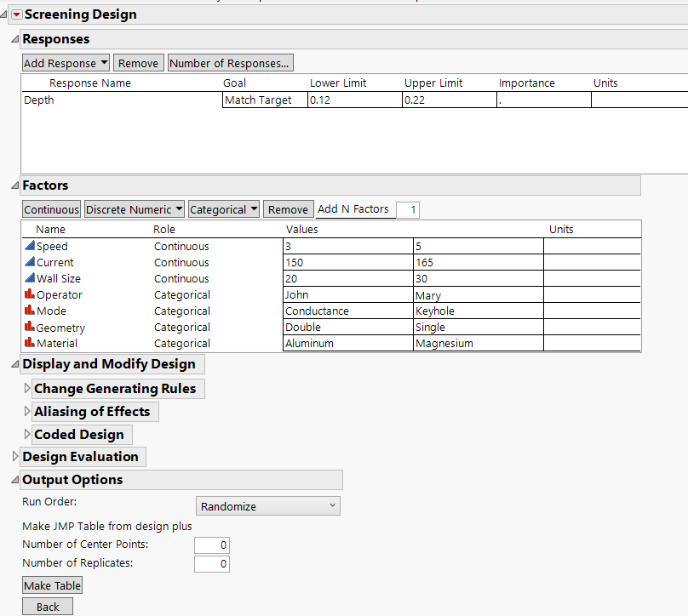Click the continuous factor icon beside Wall Size

[29, 278]
